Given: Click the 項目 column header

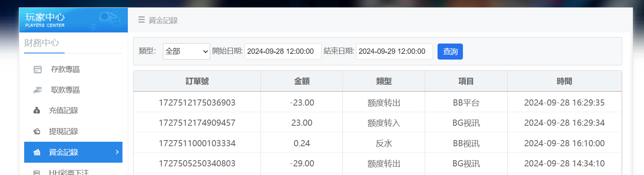Looking at the screenshot, I should tap(466, 81).
